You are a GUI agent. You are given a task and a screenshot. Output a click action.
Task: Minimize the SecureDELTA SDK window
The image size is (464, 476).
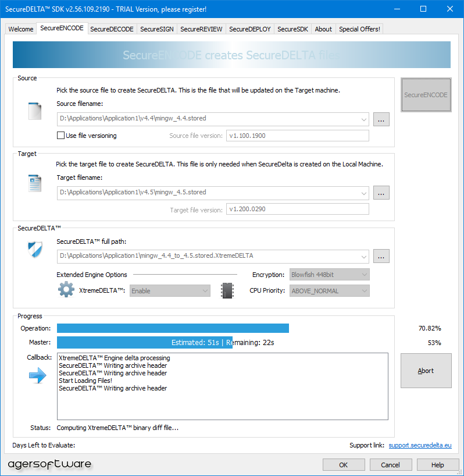(x=397, y=9)
